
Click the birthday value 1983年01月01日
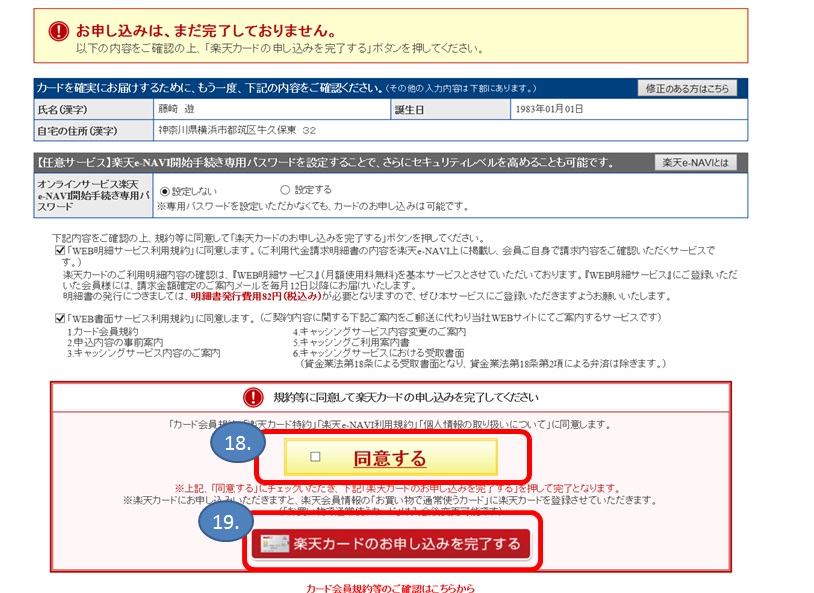pos(549,108)
